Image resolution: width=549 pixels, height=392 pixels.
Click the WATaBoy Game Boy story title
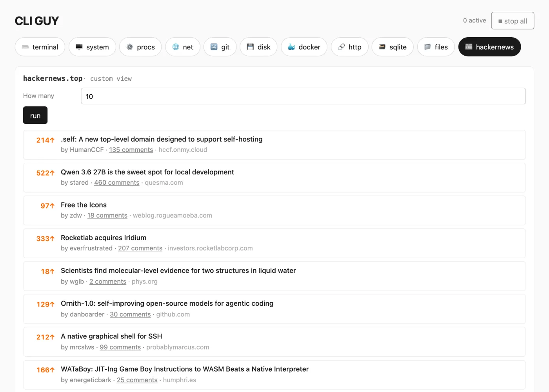pyautogui.click(x=185, y=369)
